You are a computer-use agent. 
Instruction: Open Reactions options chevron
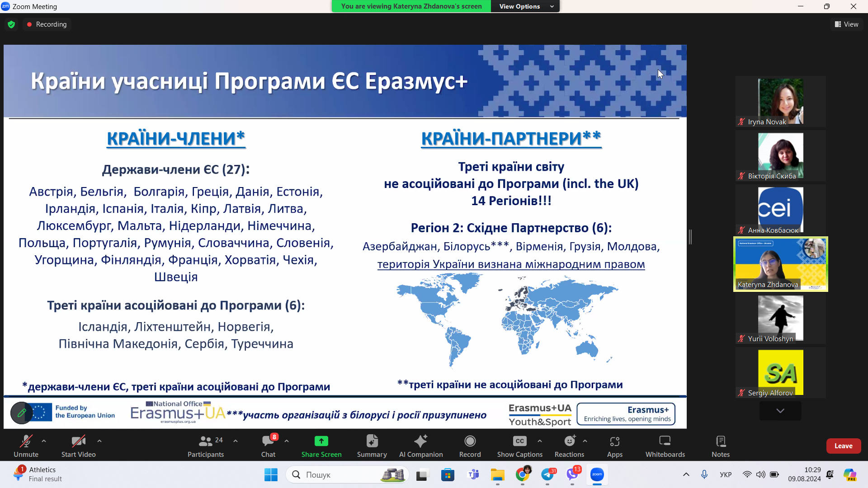coord(585,441)
